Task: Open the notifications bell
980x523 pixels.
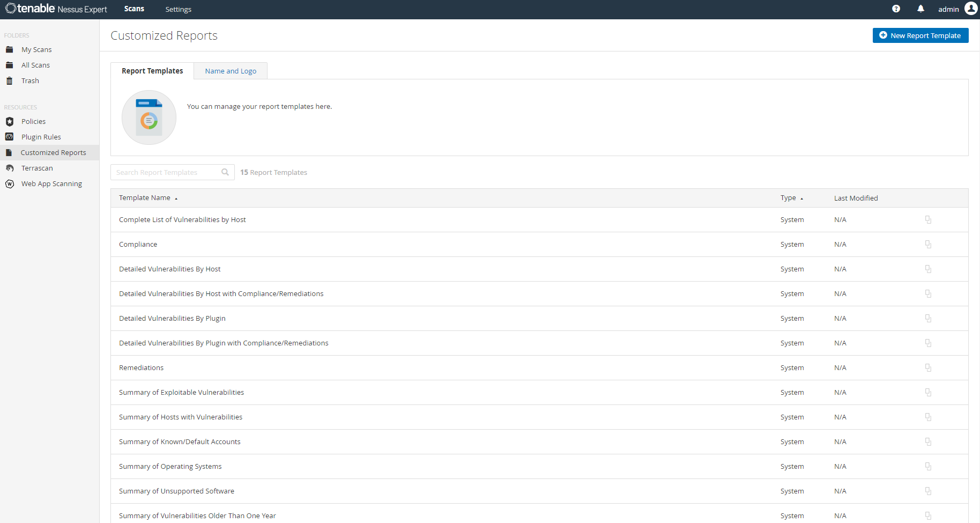Action: pos(920,9)
